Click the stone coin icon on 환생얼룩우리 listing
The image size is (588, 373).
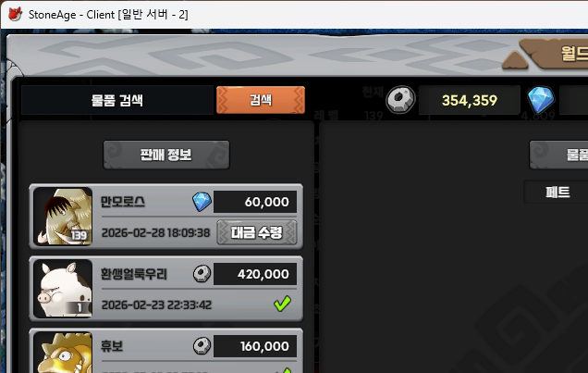pos(202,274)
